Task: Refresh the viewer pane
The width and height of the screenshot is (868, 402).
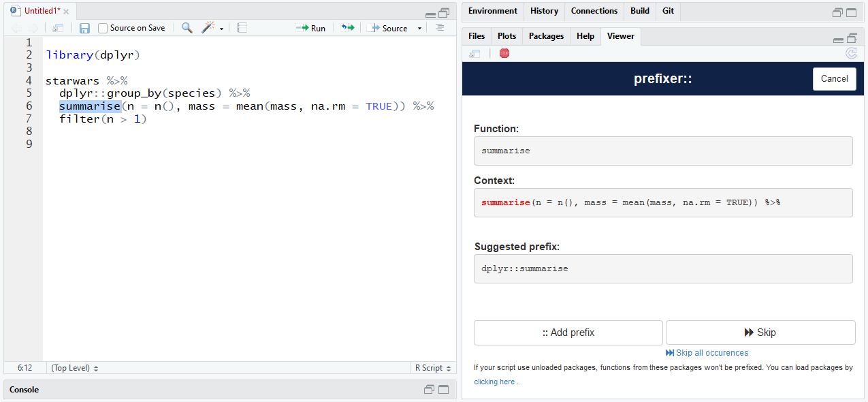Action: (851, 53)
